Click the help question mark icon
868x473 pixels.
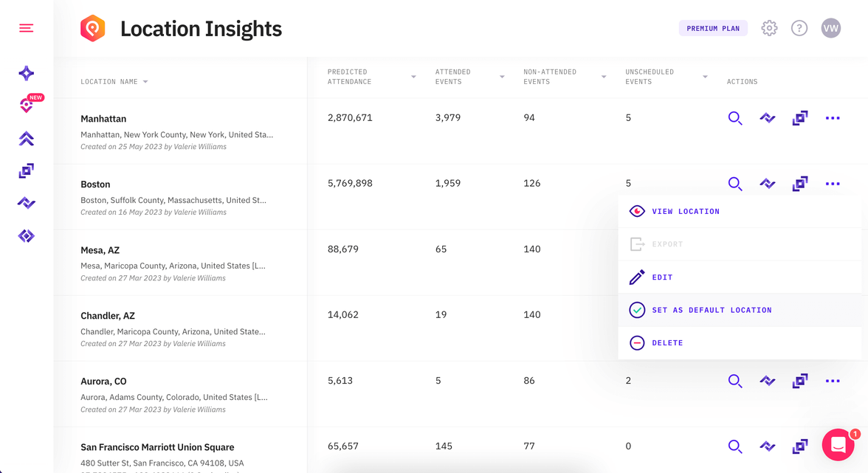(x=799, y=28)
